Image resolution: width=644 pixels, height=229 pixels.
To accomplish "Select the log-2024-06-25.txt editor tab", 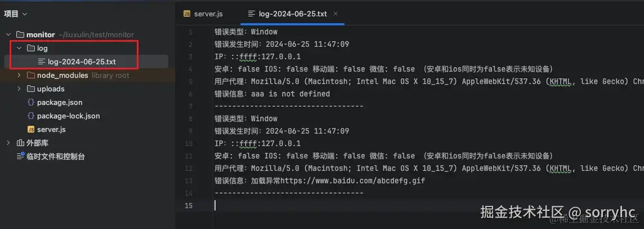I will (x=292, y=14).
